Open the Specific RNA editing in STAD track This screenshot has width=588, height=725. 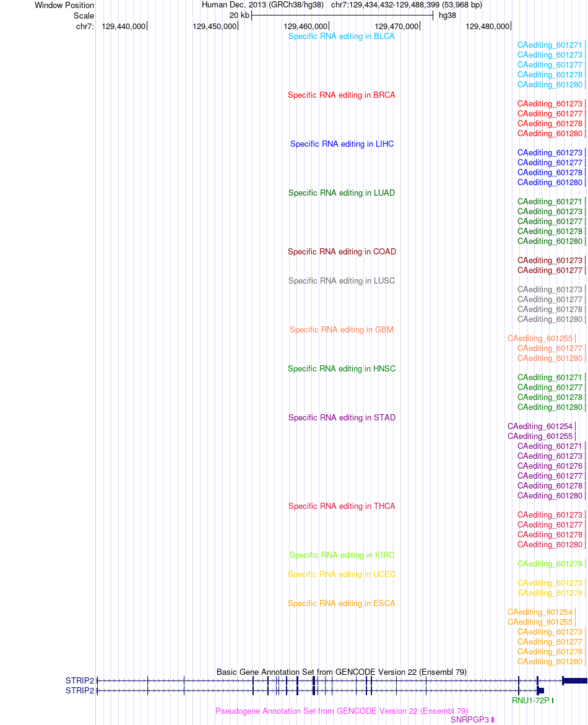(342, 418)
